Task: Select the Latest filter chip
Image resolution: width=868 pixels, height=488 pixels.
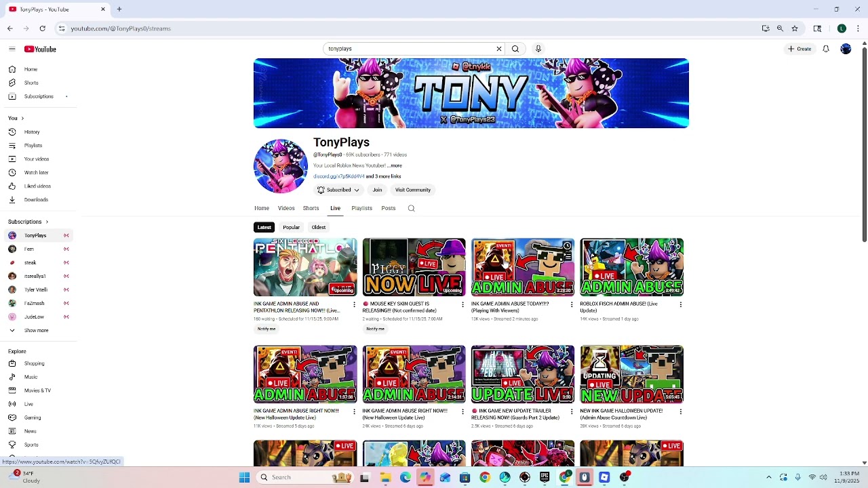Action: tap(264, 227)
